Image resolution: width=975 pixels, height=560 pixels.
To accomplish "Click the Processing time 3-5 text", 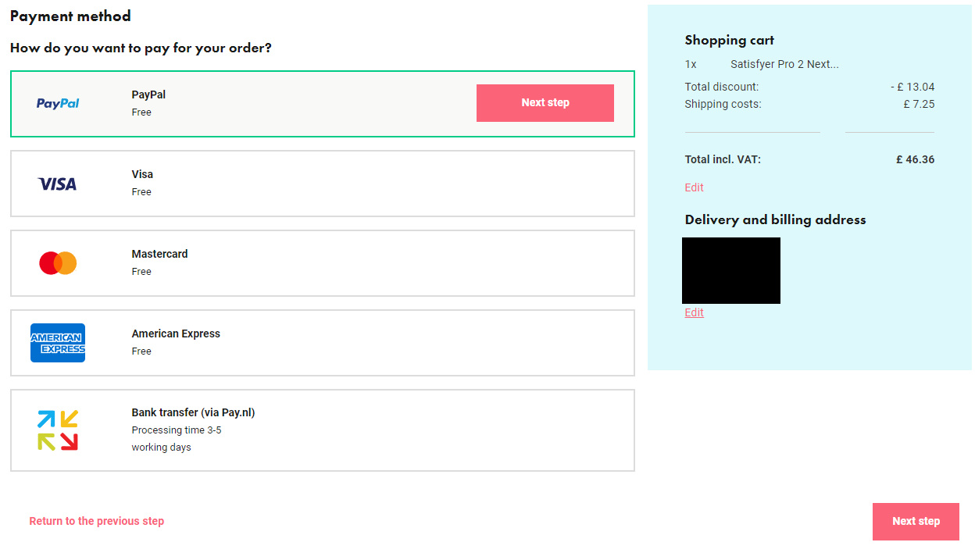I will click(x=177, y=430).
